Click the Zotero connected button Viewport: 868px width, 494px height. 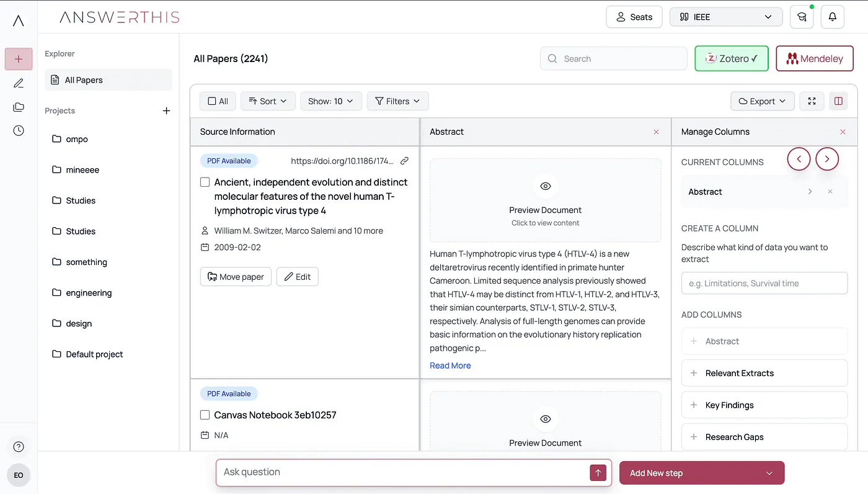(x=732, y=58)
